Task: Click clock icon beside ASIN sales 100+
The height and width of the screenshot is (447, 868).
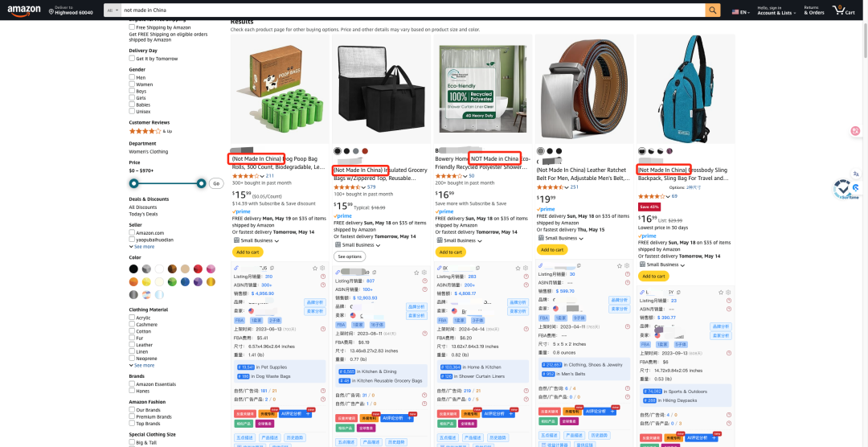Action: tap(424, 289)
